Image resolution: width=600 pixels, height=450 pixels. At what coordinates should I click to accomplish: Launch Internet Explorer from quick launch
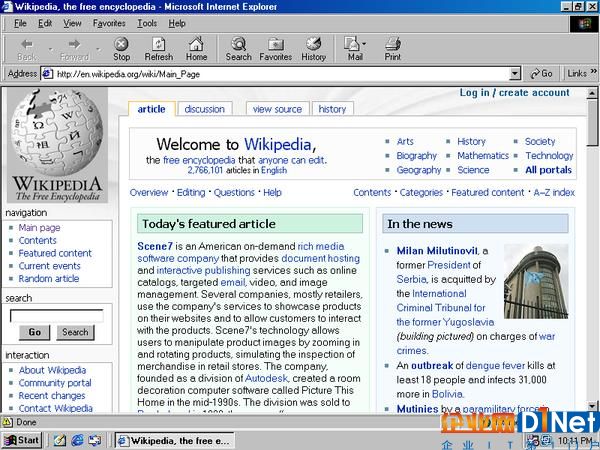(78, 440)
